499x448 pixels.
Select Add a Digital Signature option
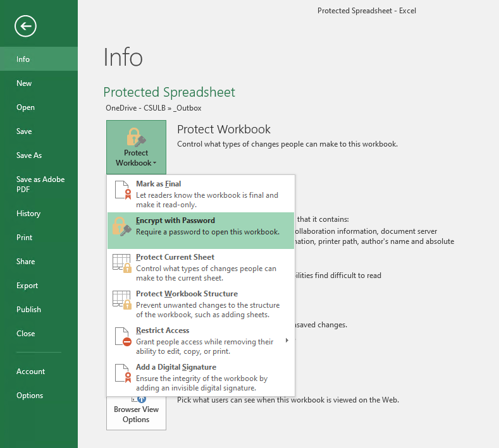coord(201,377)
